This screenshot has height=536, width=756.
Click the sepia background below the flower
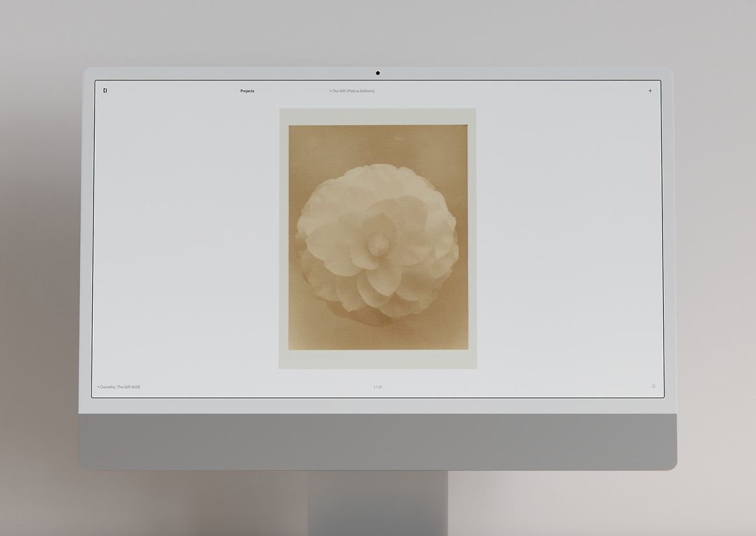[378, 336]
